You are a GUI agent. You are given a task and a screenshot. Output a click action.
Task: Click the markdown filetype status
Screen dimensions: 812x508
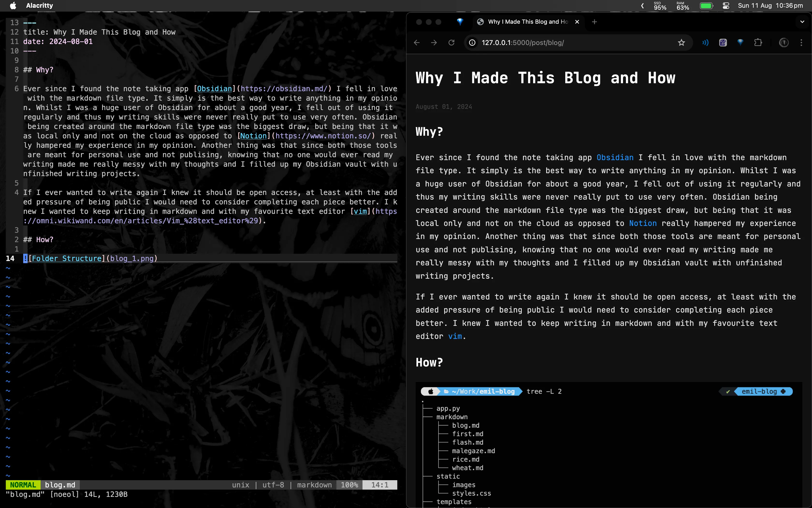[x=314, y=485]
